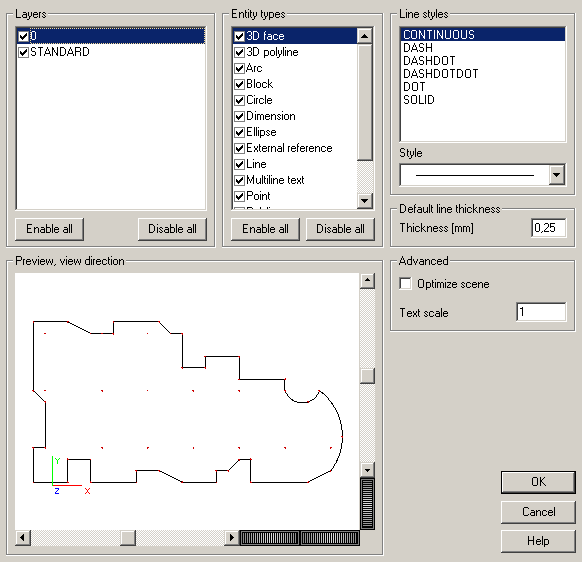The height and width of the screenshot is (562, 582).
Task: Uncheck the Circle entity type
Action: pyautogui.click(x=239, y=100)
